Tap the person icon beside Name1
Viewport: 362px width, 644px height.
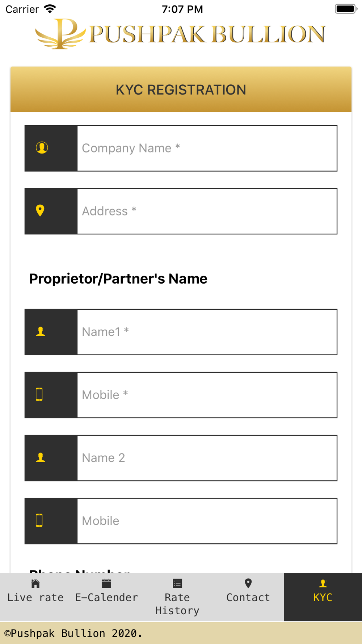coord(41,331)
